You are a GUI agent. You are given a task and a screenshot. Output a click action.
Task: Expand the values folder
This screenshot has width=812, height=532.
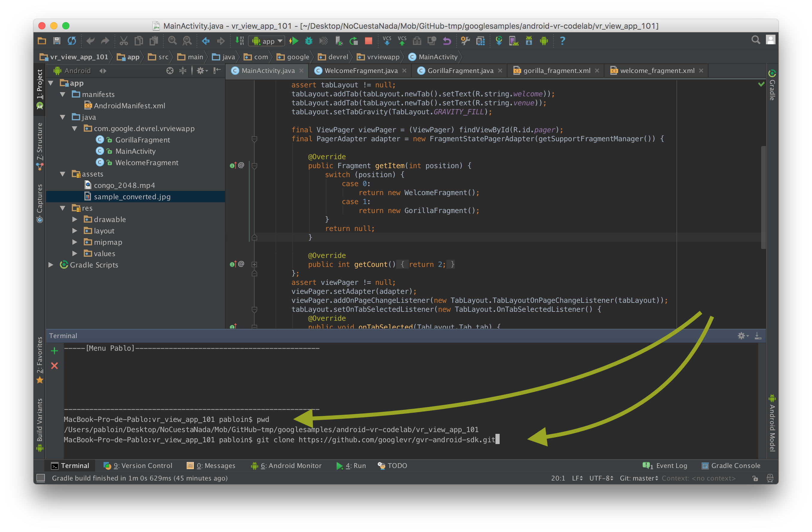coord(75,253)
